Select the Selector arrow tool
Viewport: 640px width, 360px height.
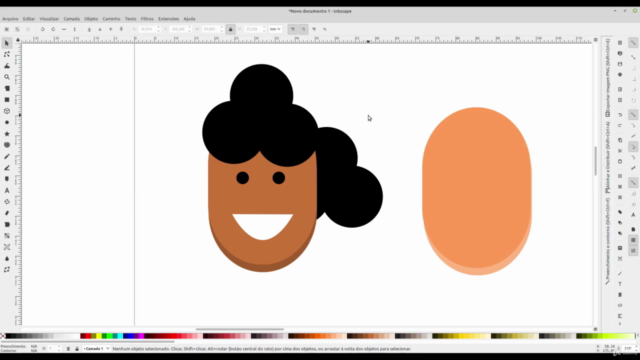pyautogui.click(x=7, y=43)
